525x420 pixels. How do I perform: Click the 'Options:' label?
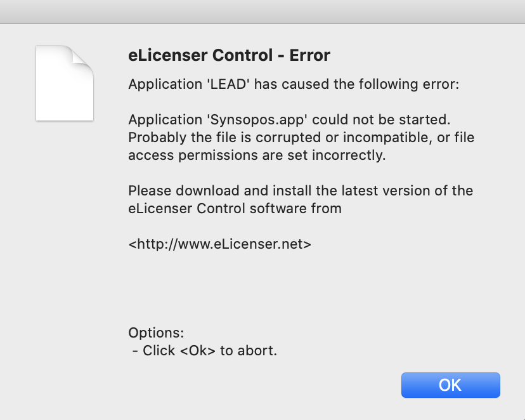[156, 333]
